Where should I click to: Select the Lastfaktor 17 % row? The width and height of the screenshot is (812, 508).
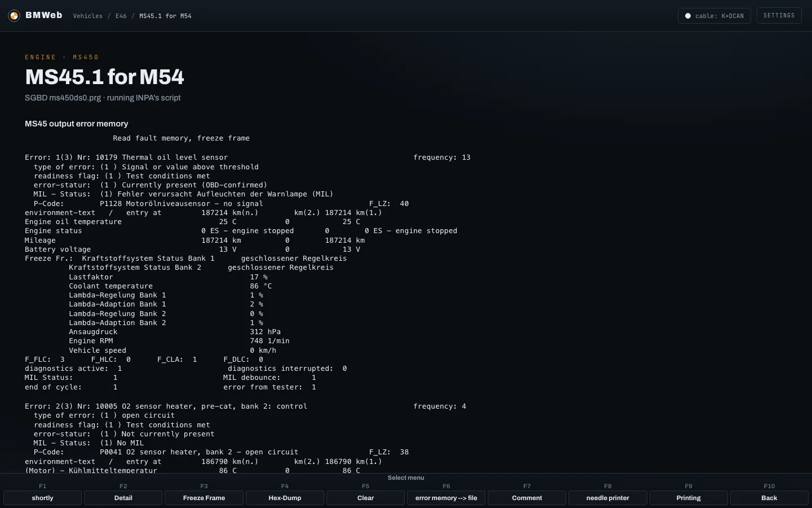(168, 277)
